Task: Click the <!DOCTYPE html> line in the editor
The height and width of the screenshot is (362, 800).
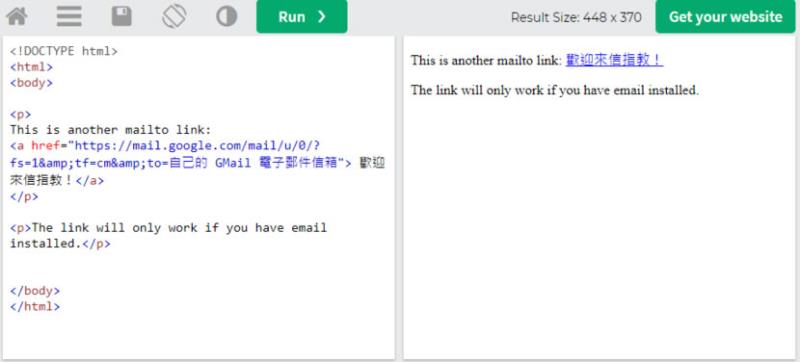Action: pyautogui.click(x=64, y=51)
